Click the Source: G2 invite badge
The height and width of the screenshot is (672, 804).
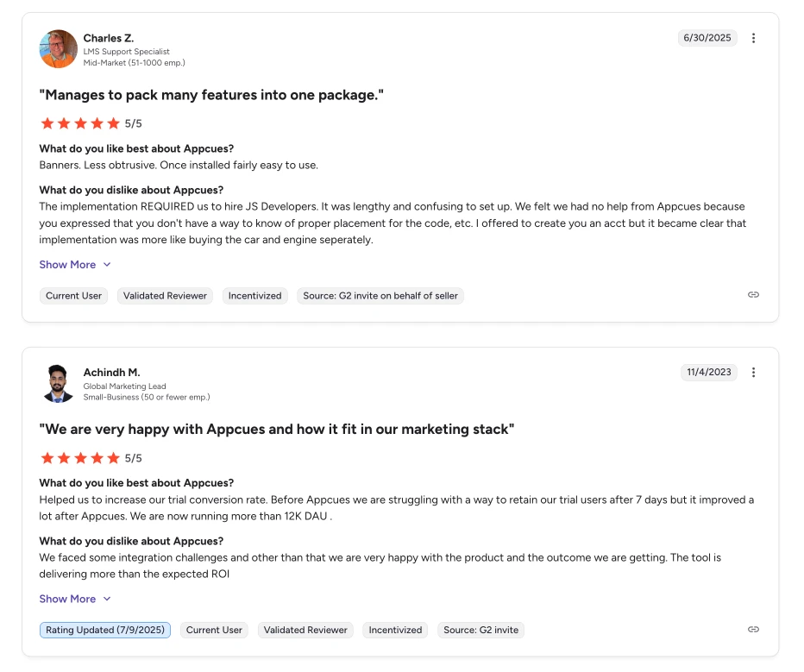point(481,630)
